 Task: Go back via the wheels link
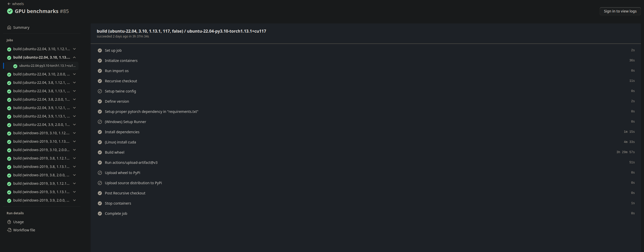[18, 4]
